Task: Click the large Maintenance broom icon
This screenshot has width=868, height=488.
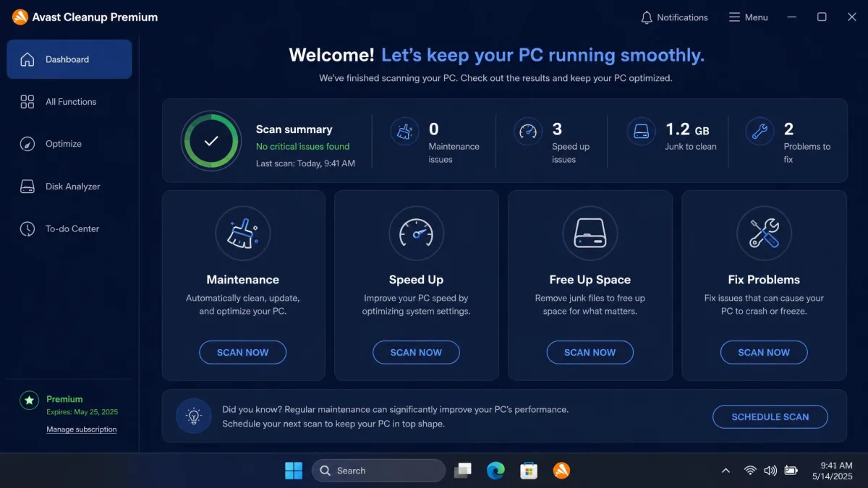Action: pos(243,233)
